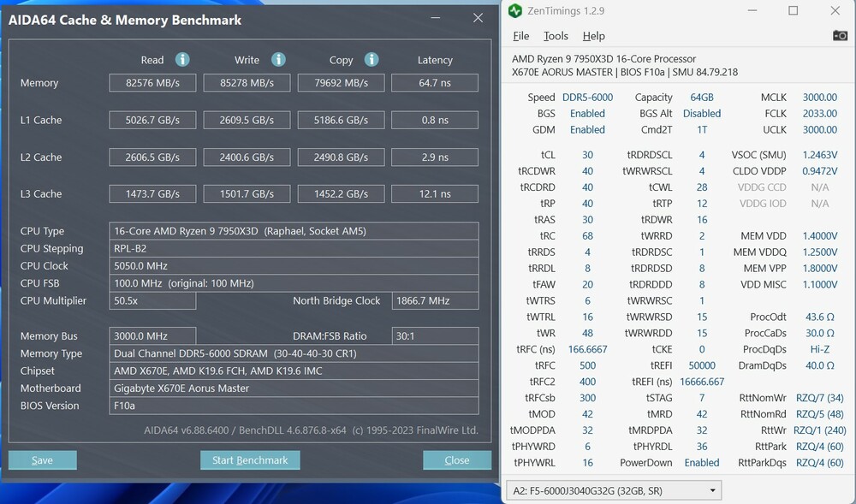Minimize the AIDA64 benchmark window

pos(435,18)
